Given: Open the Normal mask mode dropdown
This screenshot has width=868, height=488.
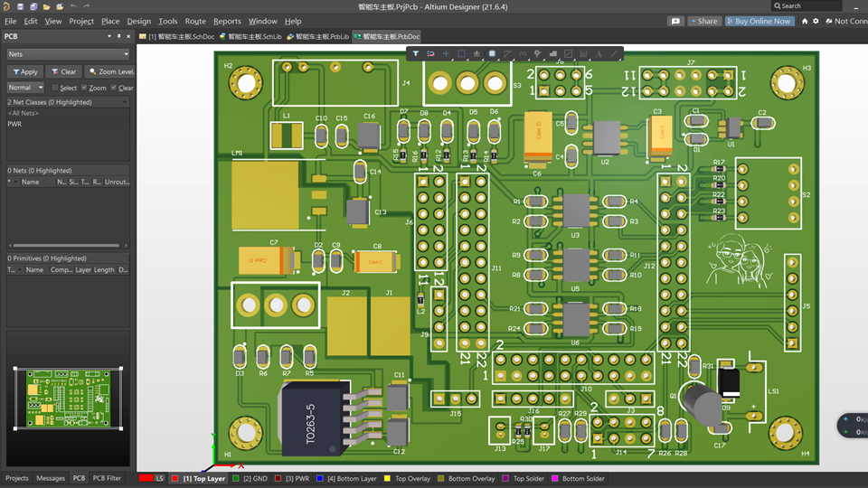Looking at the screenshot, I should click(x=25, y=88).
